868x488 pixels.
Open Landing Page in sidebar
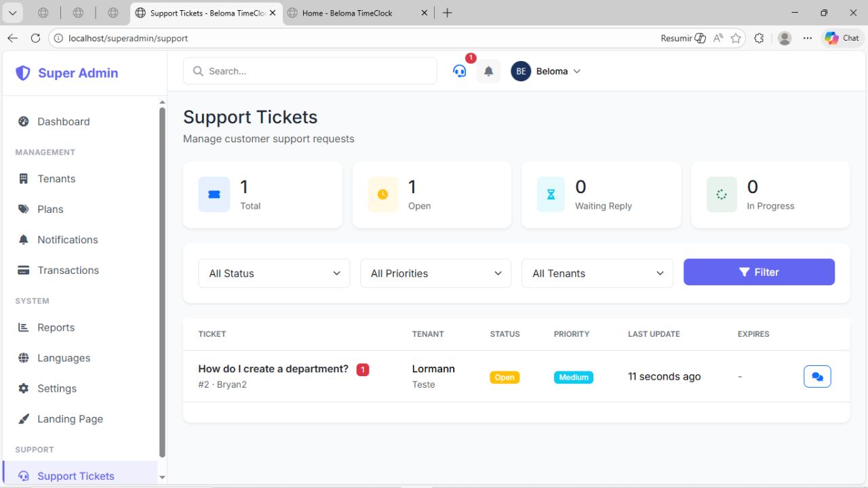70,419
